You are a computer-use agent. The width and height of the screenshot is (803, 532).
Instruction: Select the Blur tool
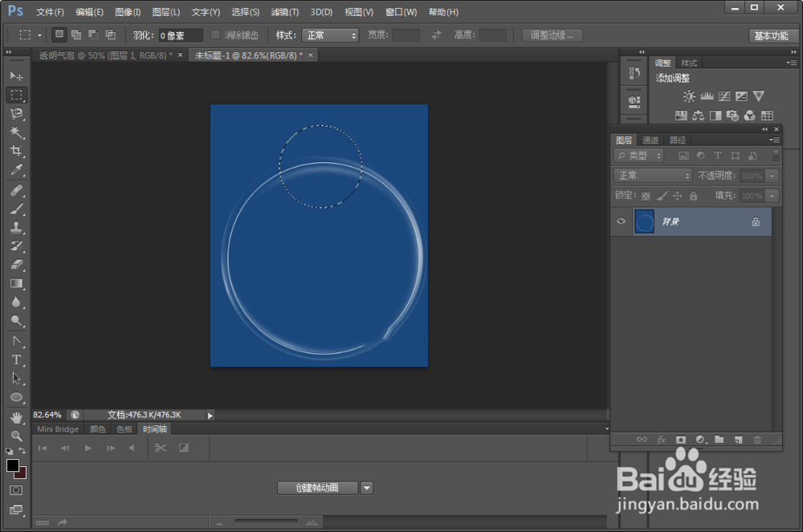16,303
